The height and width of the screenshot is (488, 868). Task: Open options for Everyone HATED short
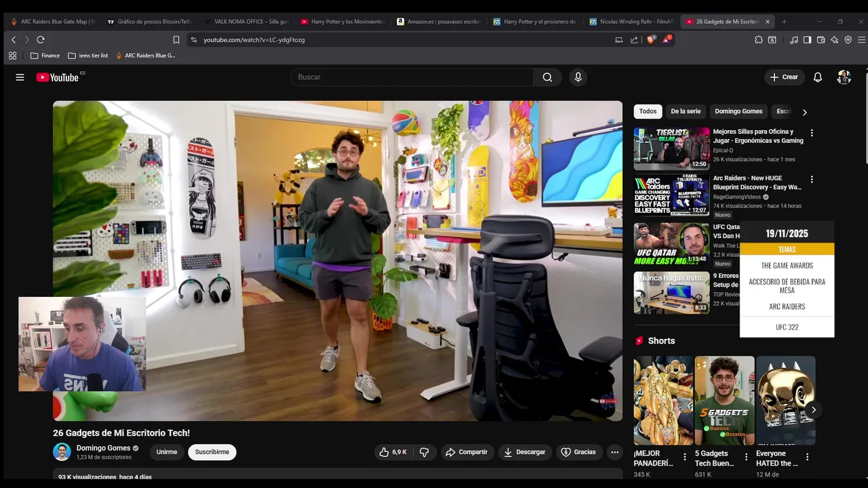tap(807, 457)
